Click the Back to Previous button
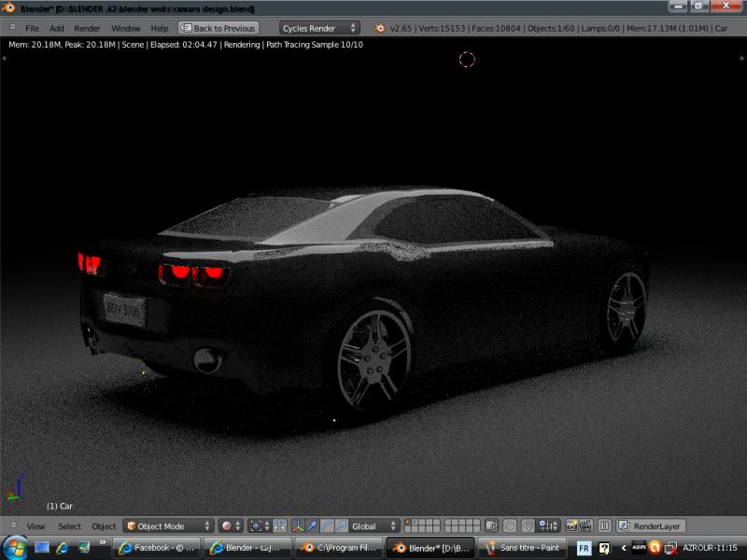The height and width of the screenshot is (560, 747). click(x=218, y=28)
